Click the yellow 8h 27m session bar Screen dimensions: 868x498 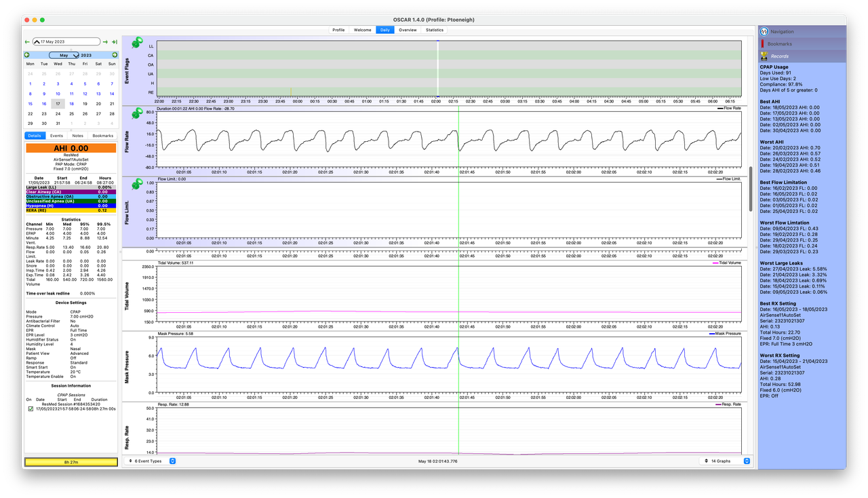click(71, 462)
